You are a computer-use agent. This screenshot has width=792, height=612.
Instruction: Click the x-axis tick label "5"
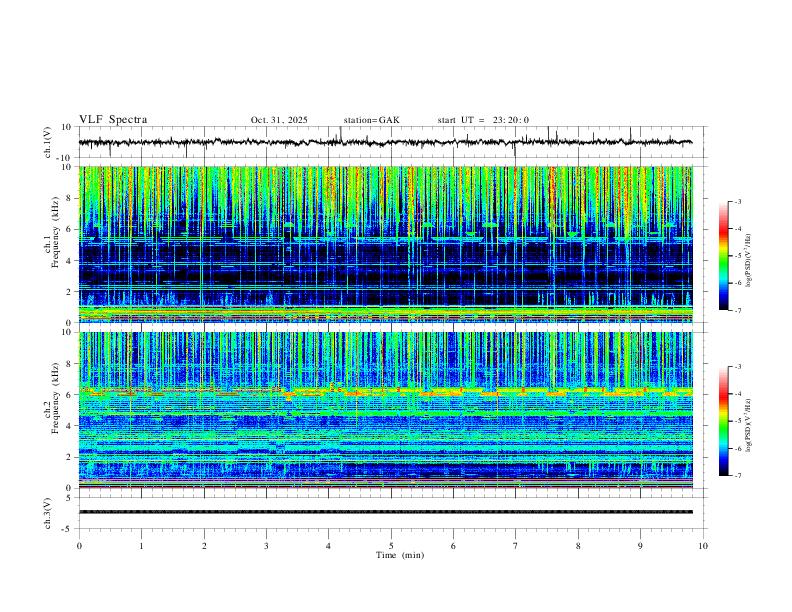click(391, 546)
